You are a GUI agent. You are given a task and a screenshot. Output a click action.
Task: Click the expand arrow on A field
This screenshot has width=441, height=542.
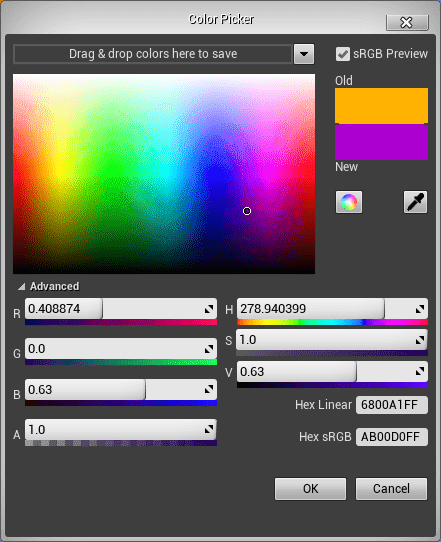click(x=209, y=430)
